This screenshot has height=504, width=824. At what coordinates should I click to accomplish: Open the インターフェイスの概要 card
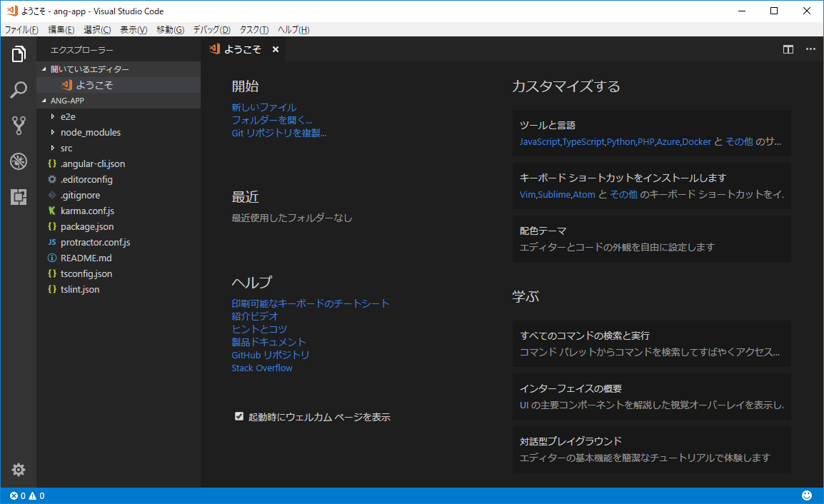pyautogui.click(x=652, y=396)
